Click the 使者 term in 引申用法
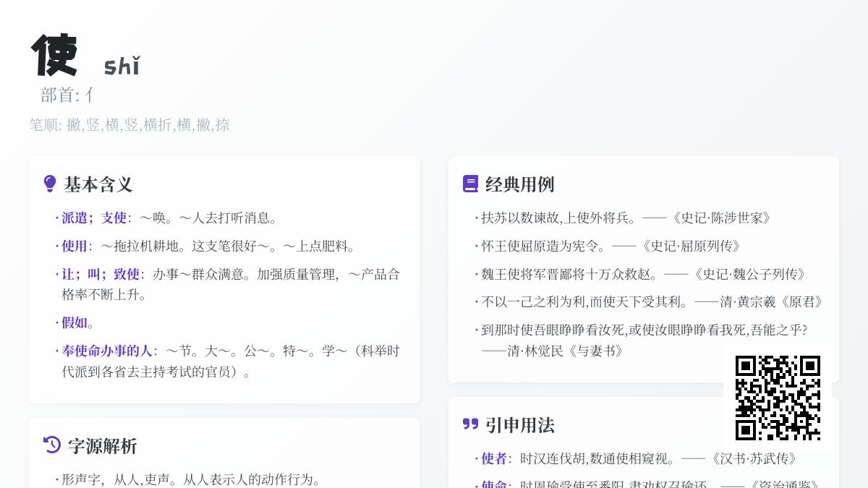Viewport: 868px width, 488px height. point(495,458)
